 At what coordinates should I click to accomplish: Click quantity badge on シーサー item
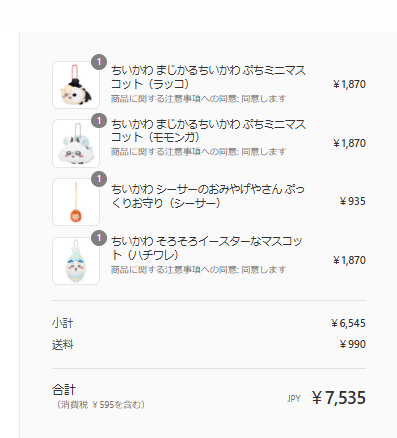click(x=99, y=179)
